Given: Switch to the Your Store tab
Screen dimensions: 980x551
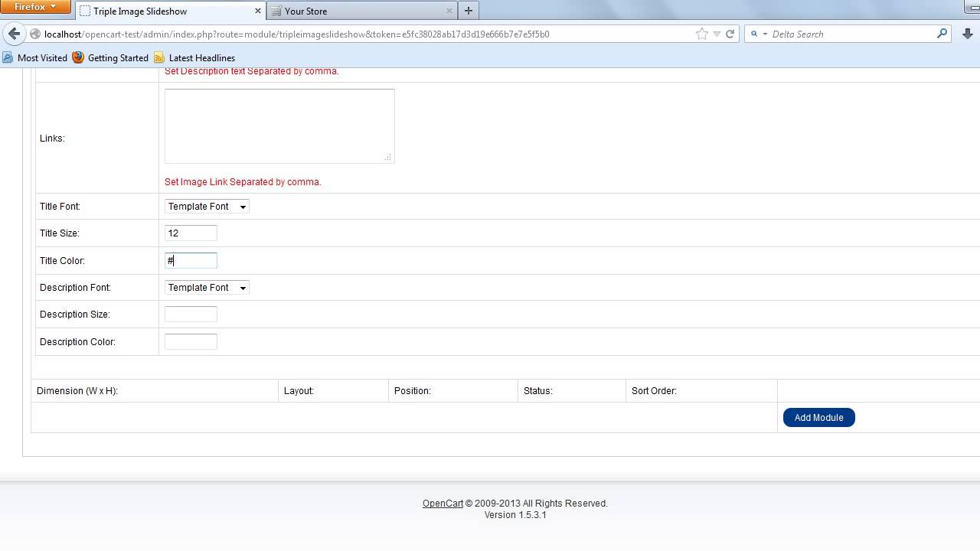Looking at the screenshot, I should click(362, 11).
